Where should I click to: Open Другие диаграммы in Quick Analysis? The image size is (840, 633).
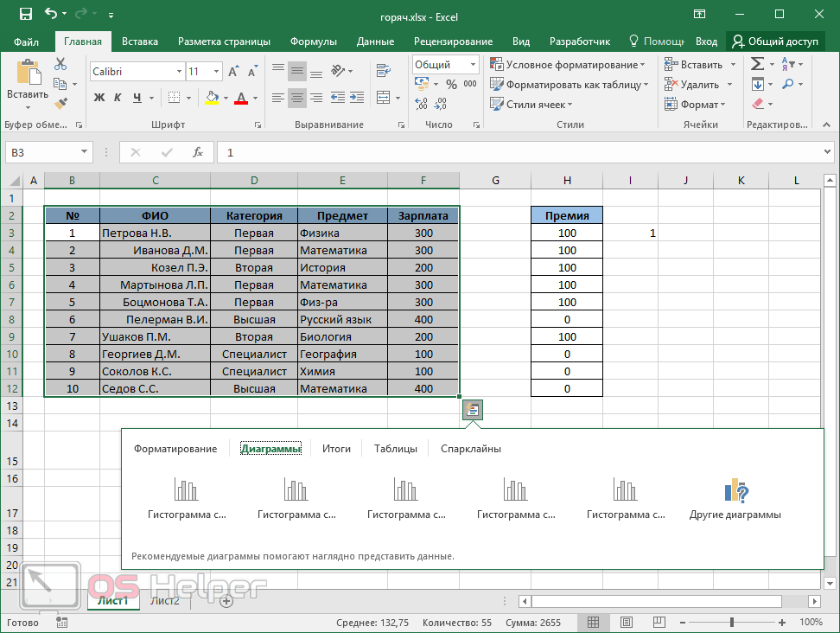[735, 500]
